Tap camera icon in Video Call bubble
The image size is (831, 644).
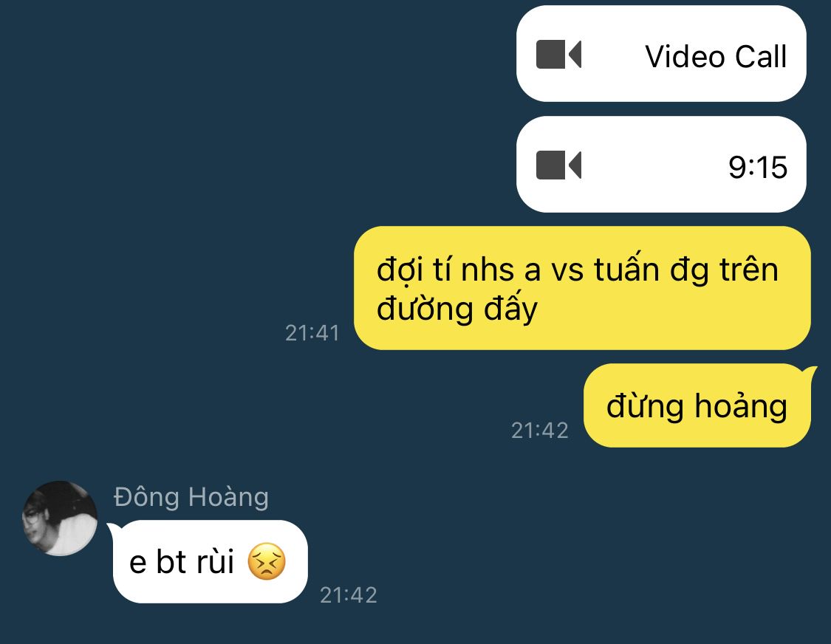[x=558, y=55]
